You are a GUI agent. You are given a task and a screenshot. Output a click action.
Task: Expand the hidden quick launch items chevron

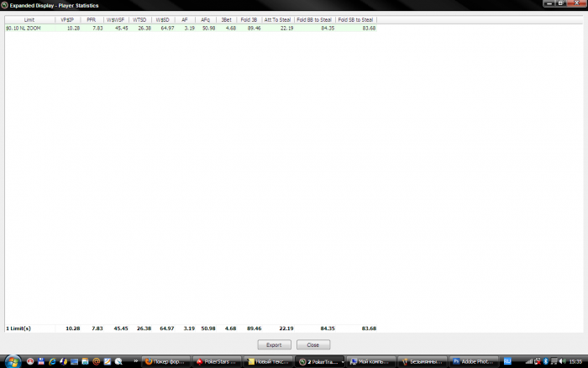[x=136, y=361]
